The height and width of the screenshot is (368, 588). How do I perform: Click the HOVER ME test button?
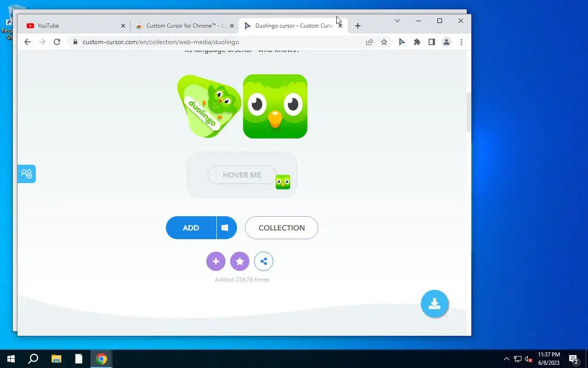point(242,175)
